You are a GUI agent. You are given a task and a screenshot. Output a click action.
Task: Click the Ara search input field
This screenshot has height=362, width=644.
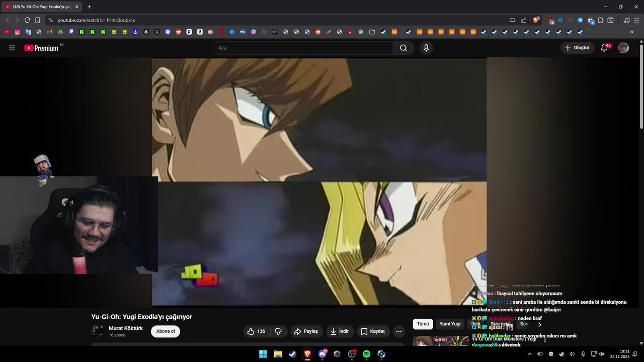coord(303,48)
